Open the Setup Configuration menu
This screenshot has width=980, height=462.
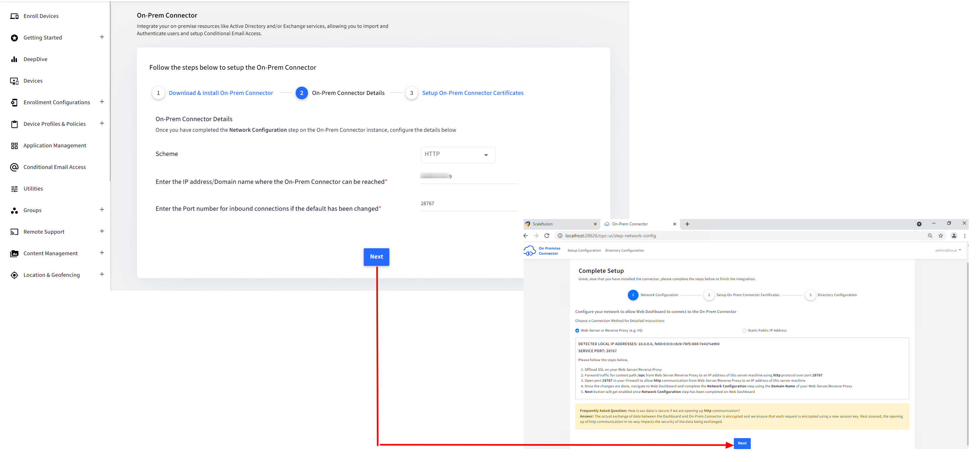584,250
